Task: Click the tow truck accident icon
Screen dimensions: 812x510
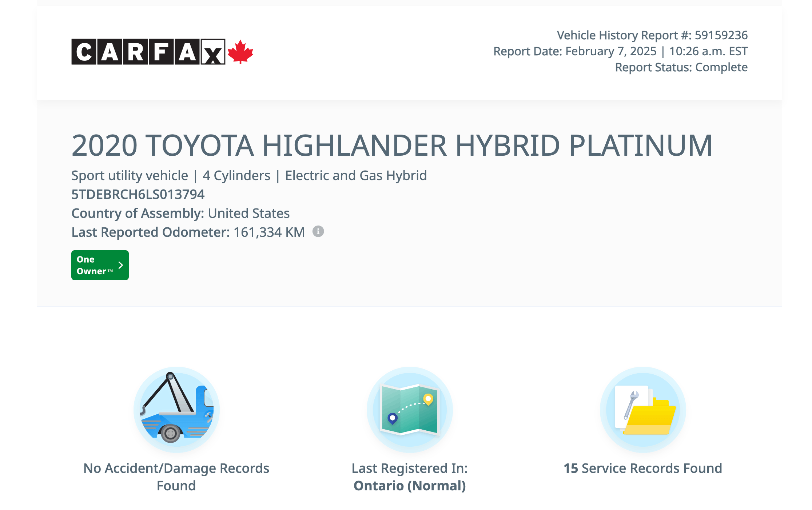Action: (x=176, y=410)
